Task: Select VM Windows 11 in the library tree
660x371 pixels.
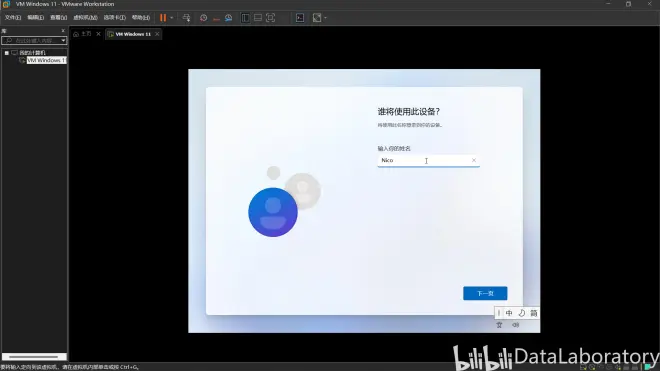Action: click(x=46, y=60)
